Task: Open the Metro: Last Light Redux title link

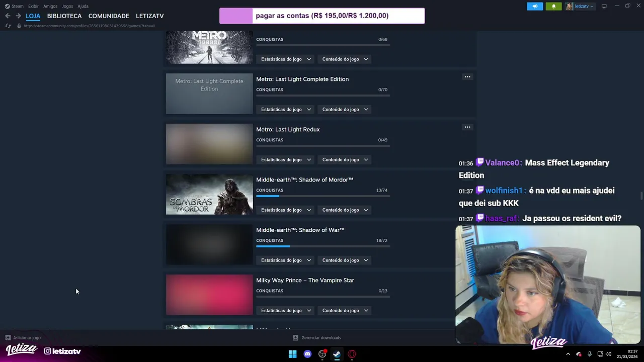Action: [x=288, y=129]
